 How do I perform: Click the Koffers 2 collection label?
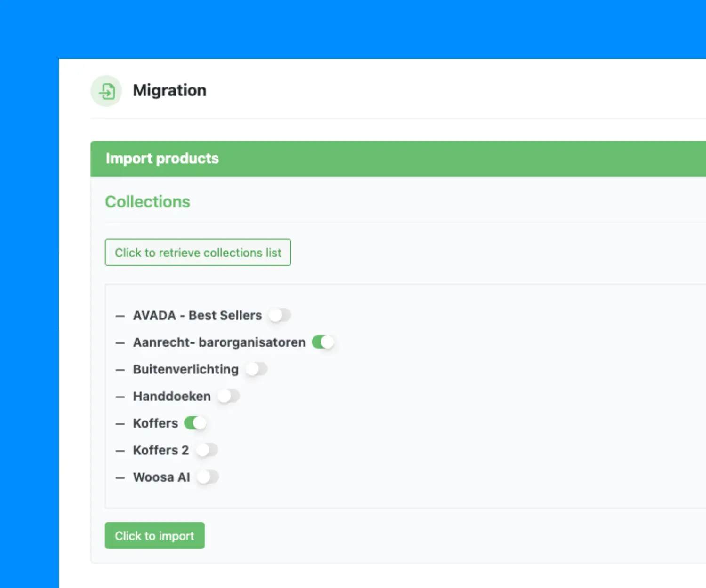coord(161,450)
